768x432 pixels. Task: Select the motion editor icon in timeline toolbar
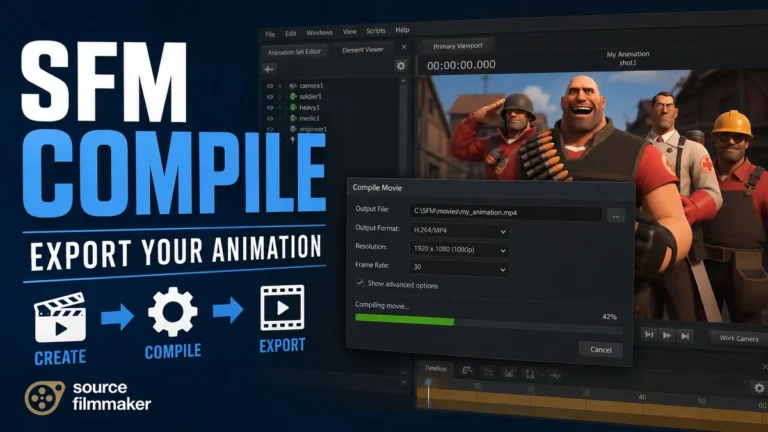click(488, 372)
